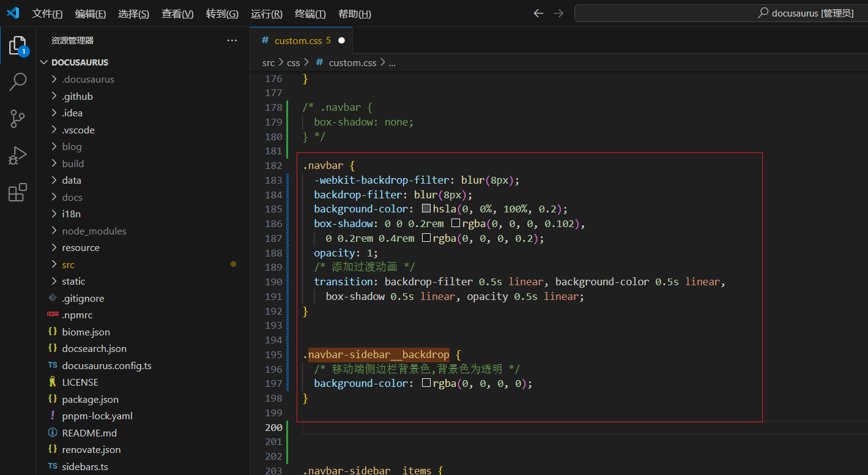Open the Explorer view in activity bar
The height and width of the screenshot is (475, 868).
coord(18,46)
